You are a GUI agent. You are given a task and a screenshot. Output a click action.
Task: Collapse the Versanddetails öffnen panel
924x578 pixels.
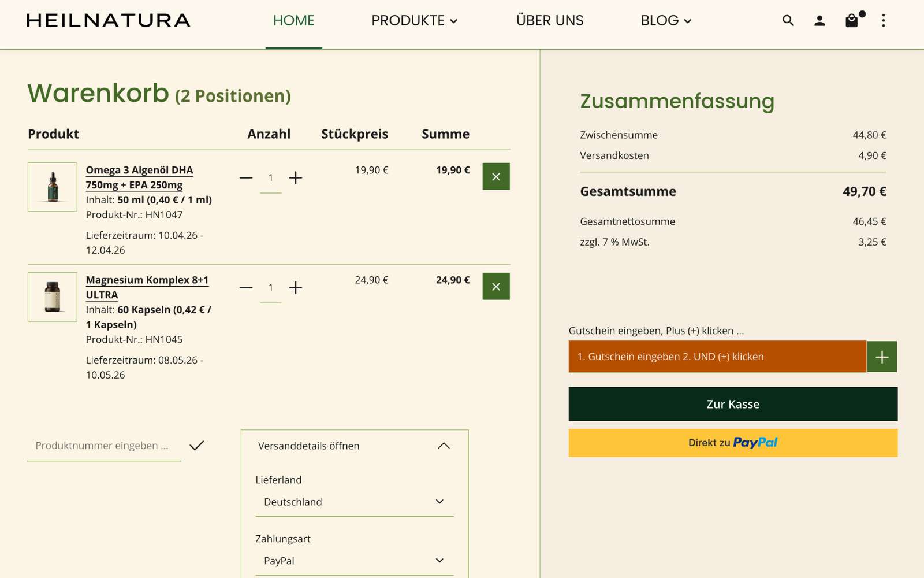click(x=444, y=446)
